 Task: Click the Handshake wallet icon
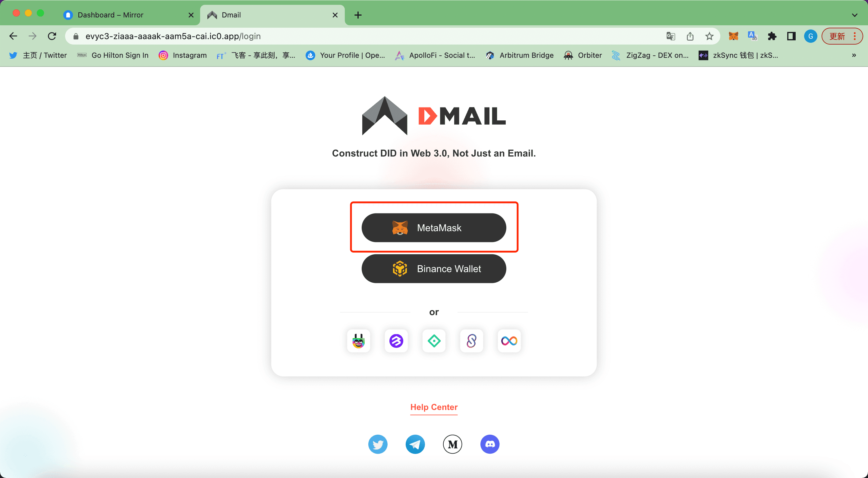(x=434, y=340)
